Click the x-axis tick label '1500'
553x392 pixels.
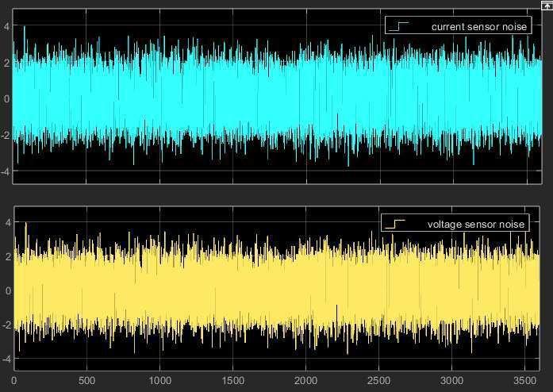(232, 381)
